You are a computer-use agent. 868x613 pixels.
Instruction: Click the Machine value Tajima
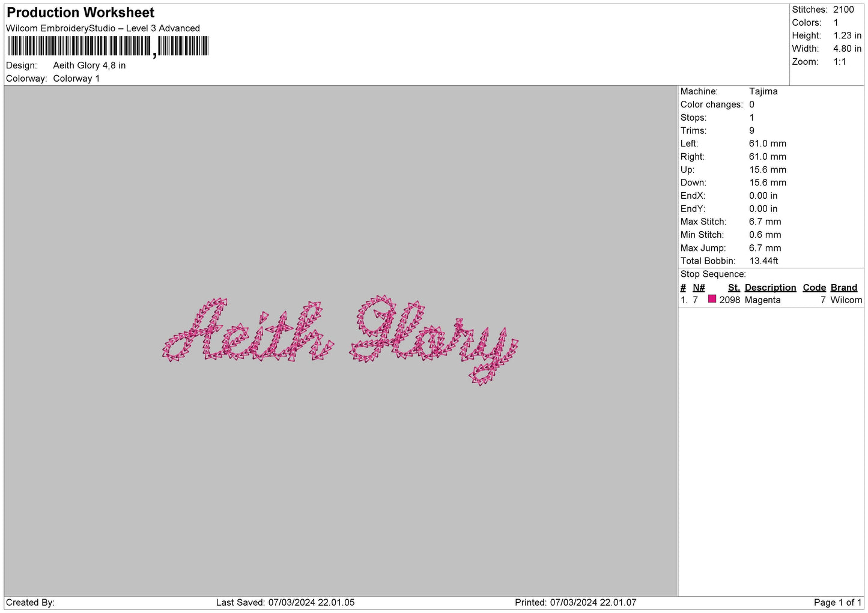click(x=763, y=91)
